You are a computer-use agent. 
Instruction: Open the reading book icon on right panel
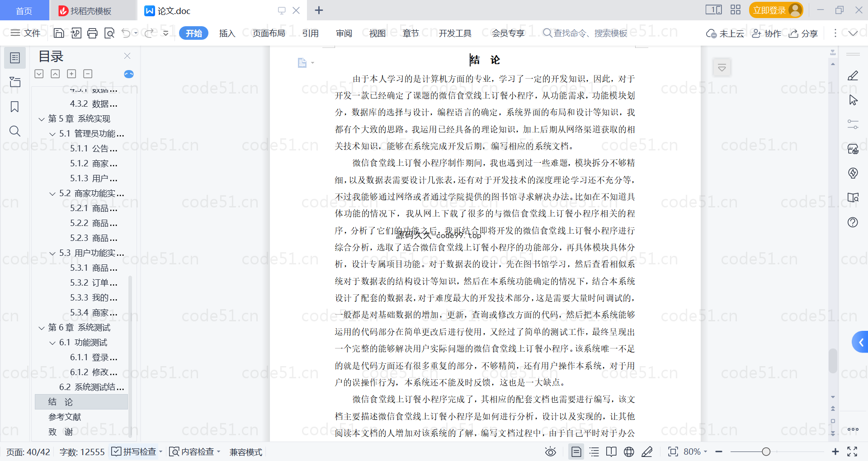pyautogui.click(x=853, y=198)
